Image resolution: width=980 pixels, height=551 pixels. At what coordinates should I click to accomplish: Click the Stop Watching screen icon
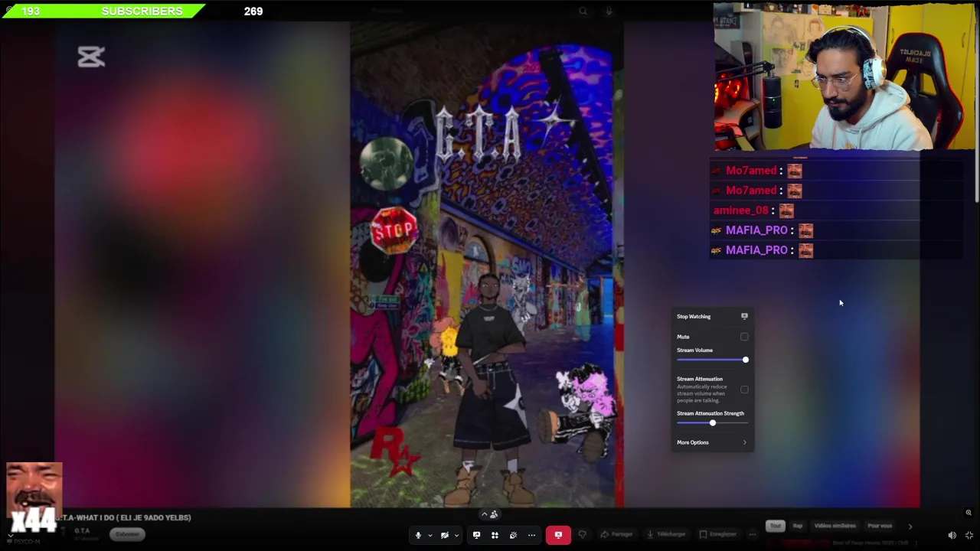744,316
